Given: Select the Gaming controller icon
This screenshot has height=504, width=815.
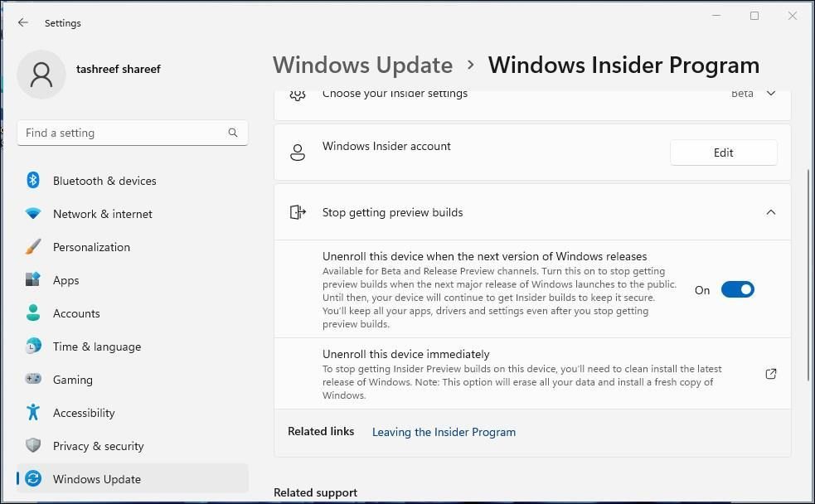Looking at the screenshot, I should click(33, 380).
